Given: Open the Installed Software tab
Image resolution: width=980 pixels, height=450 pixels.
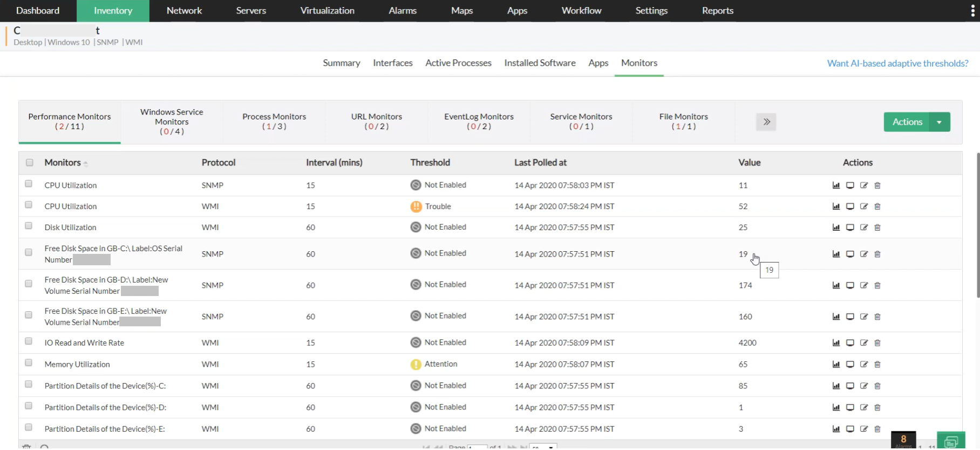Looking at the screenshot, I should [x=540, y=63].
